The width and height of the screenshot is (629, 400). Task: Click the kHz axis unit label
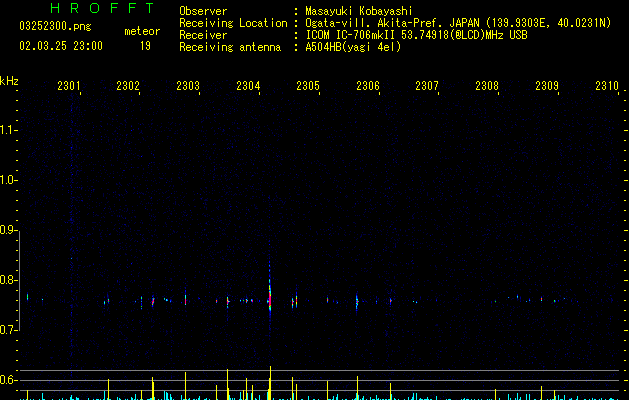click(x=9, y=81)
